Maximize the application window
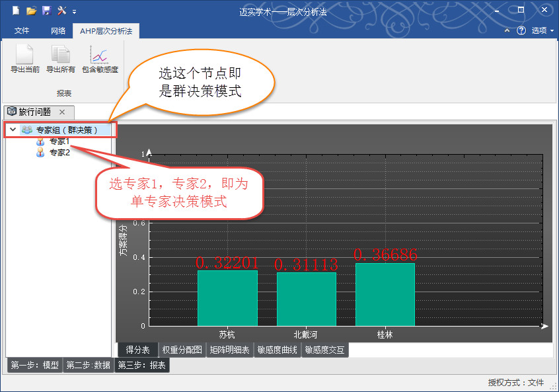Screen dimensions: 559x392 [x=521, y=10]
